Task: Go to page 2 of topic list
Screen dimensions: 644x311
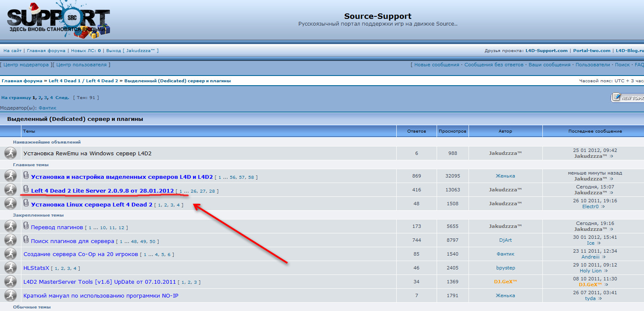Action: point(40,97)
